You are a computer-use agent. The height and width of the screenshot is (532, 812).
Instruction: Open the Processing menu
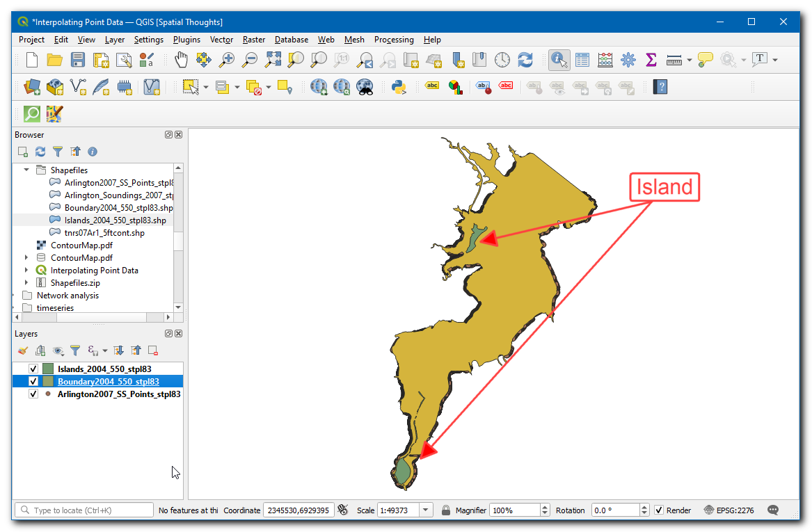[394, 40]
